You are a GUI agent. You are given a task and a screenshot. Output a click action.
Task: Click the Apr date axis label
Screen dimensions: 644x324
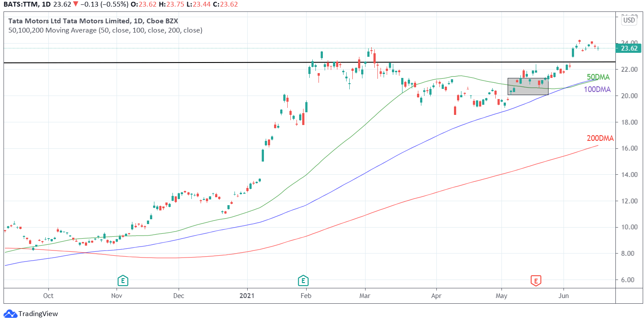click(x=436, y=295)
